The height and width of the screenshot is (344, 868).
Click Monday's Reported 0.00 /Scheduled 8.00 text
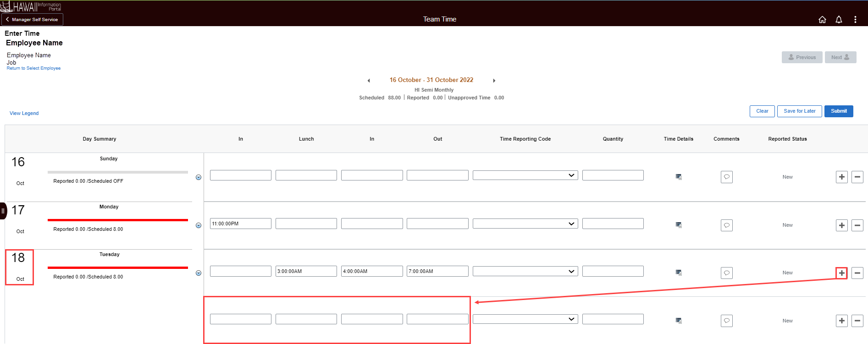tap(88, 229)
